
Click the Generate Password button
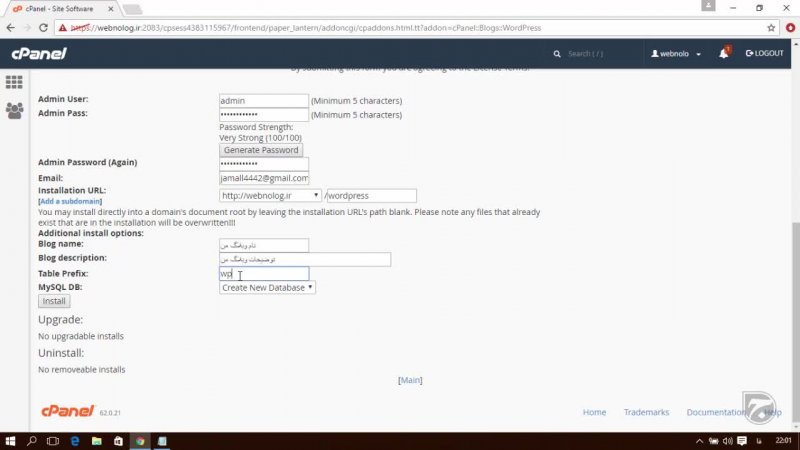coord(261,150)
